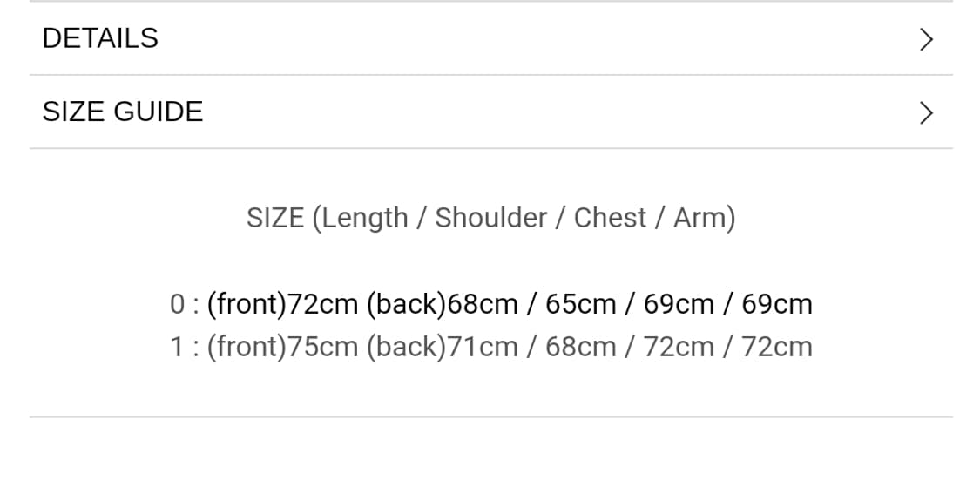Click the size 1 row label

tap(177, 347)
